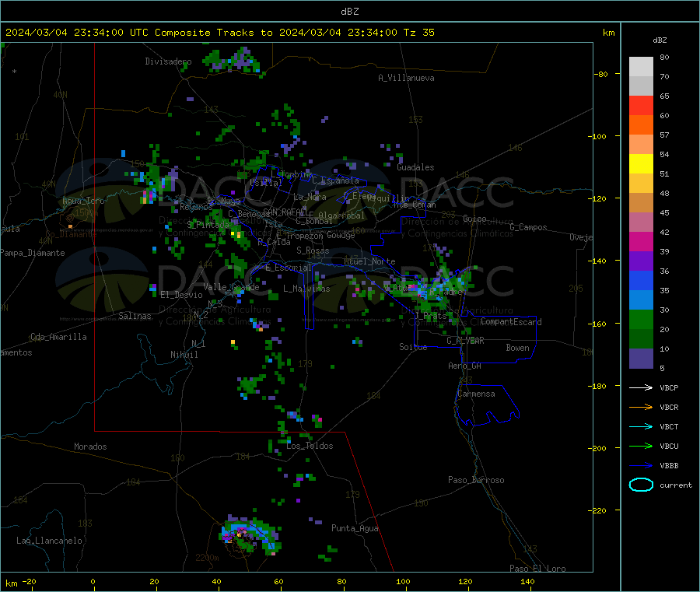Click the Guadales map label
The height and width of the screenshot is (592, 700).
[415, 167]
